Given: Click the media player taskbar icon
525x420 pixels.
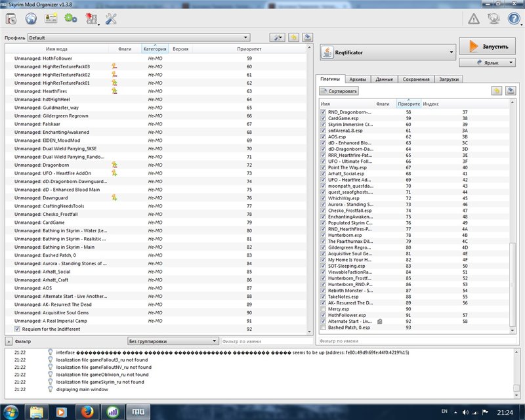Looking at the screenshot, I should 61,412.
